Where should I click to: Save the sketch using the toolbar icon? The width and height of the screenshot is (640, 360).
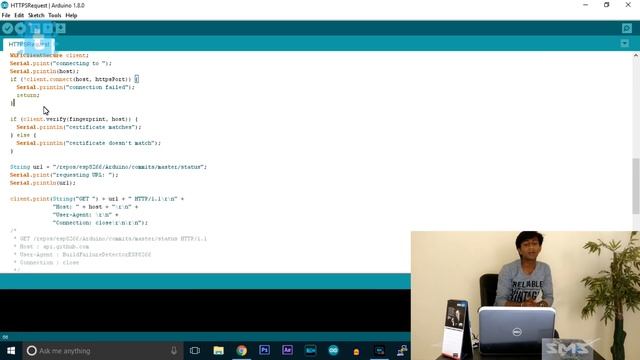[x=61, y=28]
